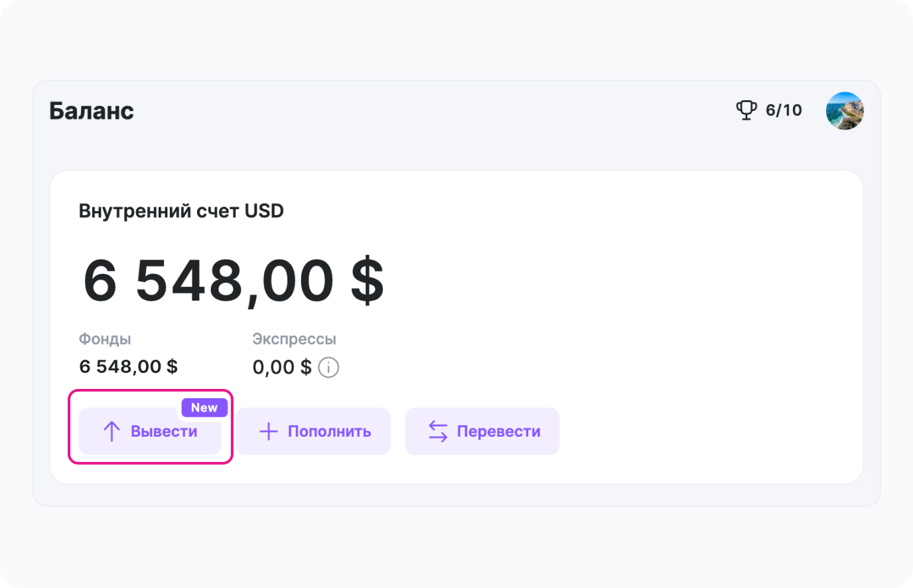Click the Фонды amount 6 548,00 $
This screenshot has height=588, width=913.
click(x=128, y=366)
